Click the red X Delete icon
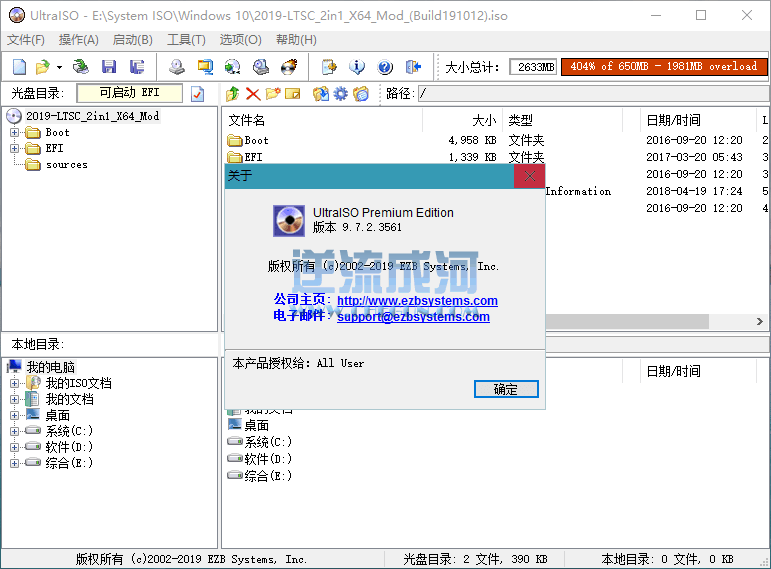771x569 pixels. [x=253, y=93]
